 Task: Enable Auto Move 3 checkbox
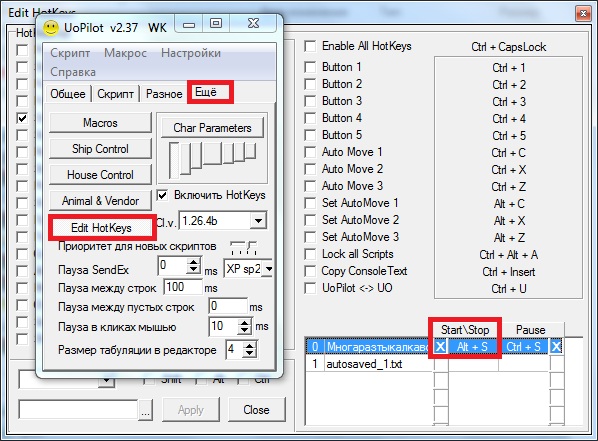[310, 186]
